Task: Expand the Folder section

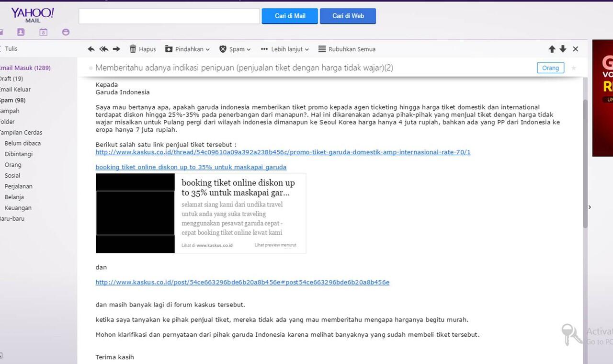Action: (8, 122)
